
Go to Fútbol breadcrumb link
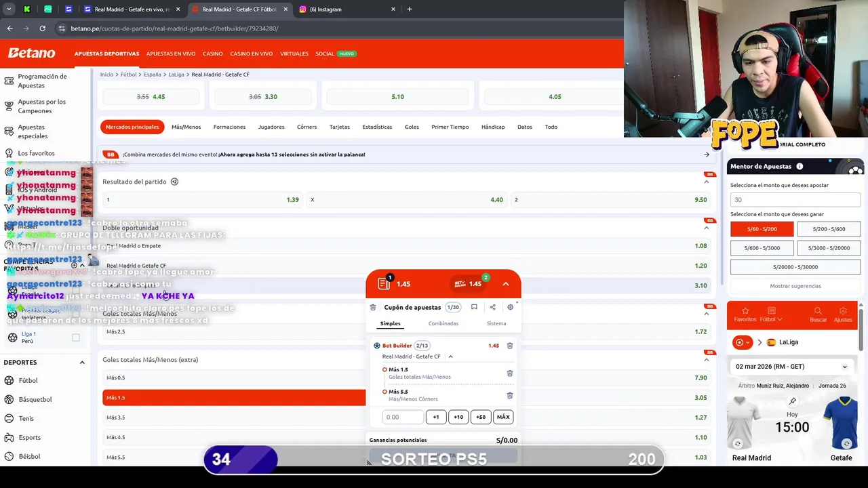click(129, 75)
